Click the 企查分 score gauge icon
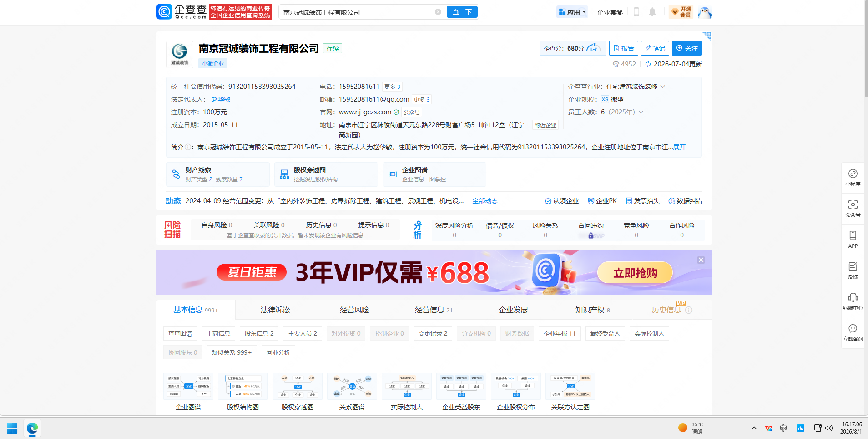 (x=593, y=48)
